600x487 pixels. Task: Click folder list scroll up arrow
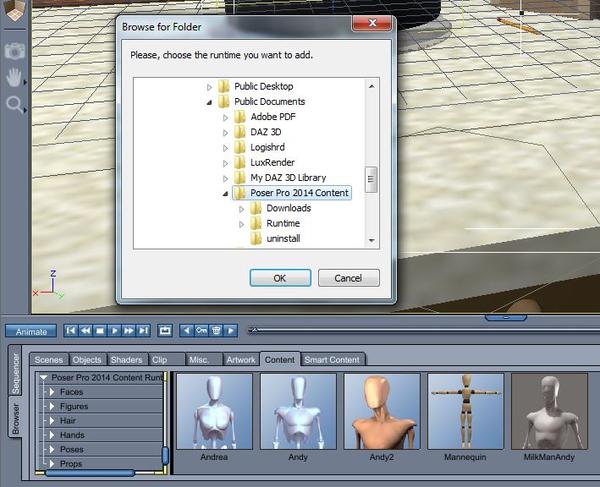[x=372, y=86]
